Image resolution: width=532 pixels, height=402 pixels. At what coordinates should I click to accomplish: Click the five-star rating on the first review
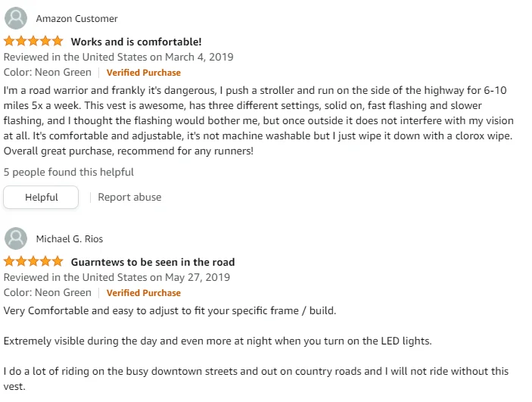click(x=34, y=42)
